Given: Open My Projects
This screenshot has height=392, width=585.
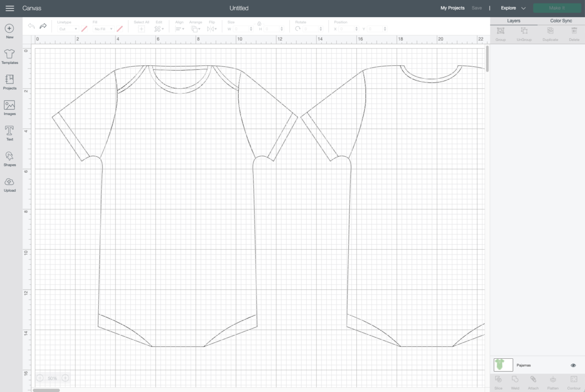Looking at the screenshot, I should point(452,8).
